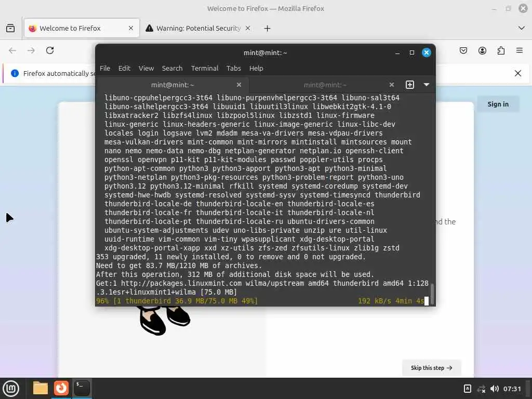Close the first terminal tab

click(x=239, y=85)
